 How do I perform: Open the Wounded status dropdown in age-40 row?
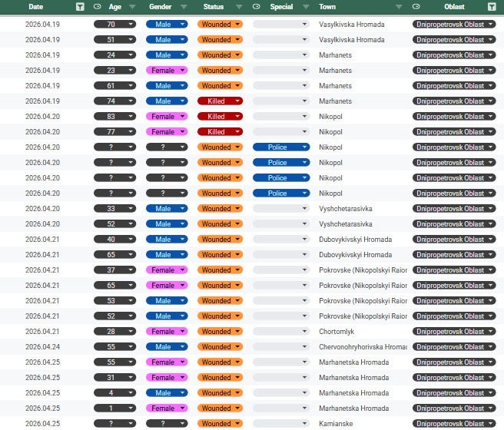(x=220, y=240)
